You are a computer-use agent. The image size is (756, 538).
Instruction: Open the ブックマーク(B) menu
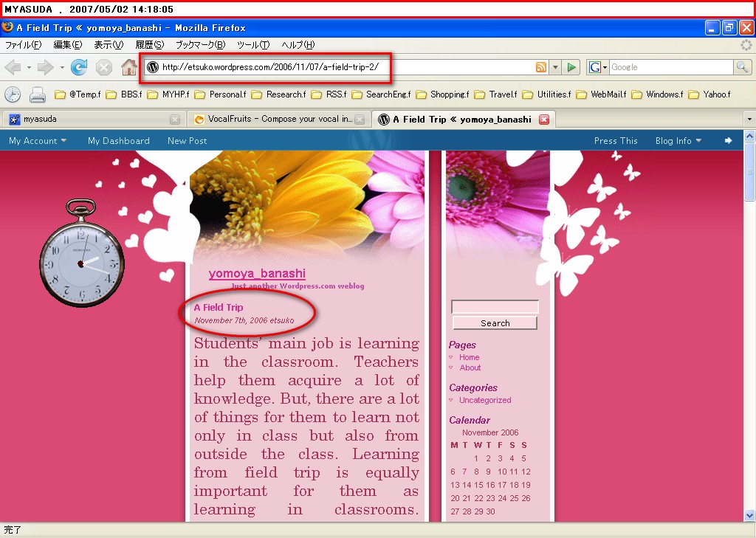199,45
